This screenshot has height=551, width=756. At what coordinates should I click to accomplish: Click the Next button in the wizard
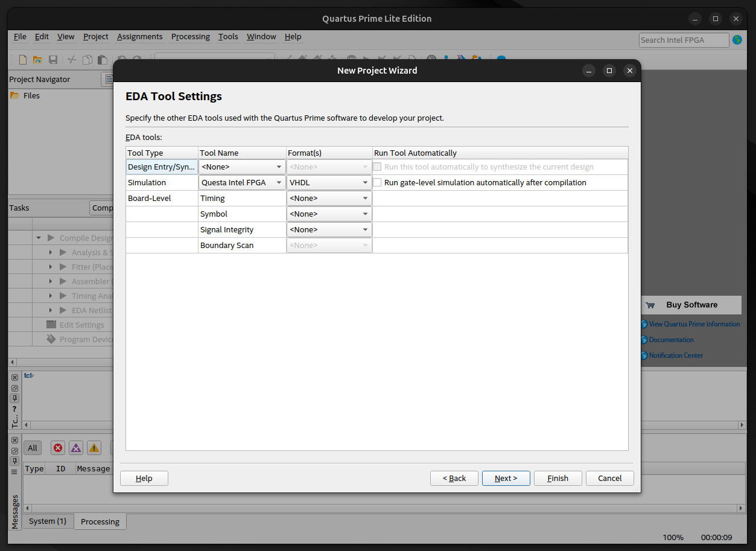click(506, 478)
